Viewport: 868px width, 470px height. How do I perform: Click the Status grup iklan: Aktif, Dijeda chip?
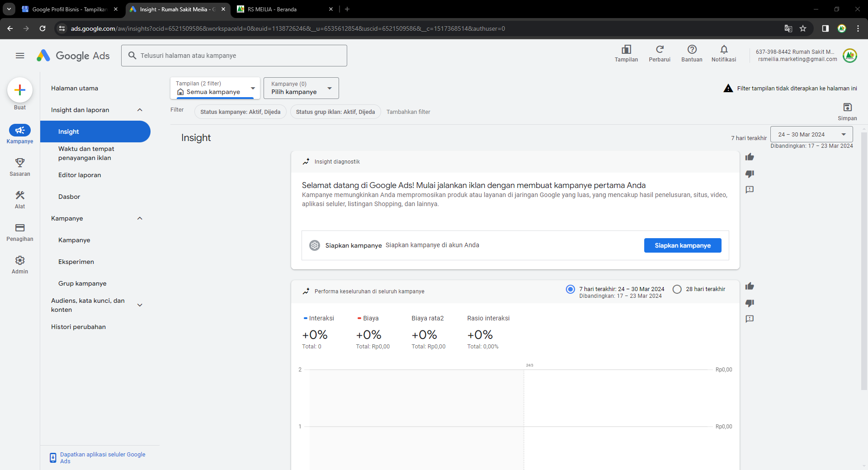tap(335, 112)
